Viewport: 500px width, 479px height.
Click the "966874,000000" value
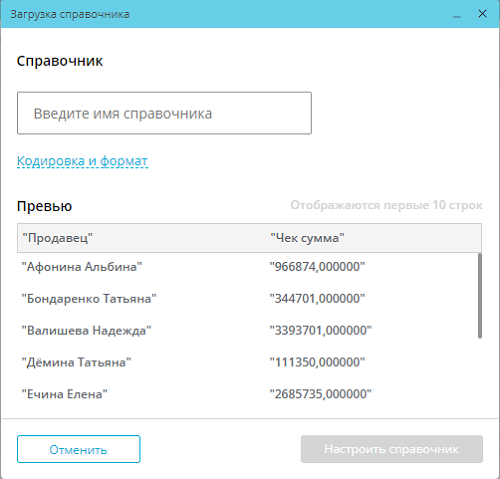317,267
